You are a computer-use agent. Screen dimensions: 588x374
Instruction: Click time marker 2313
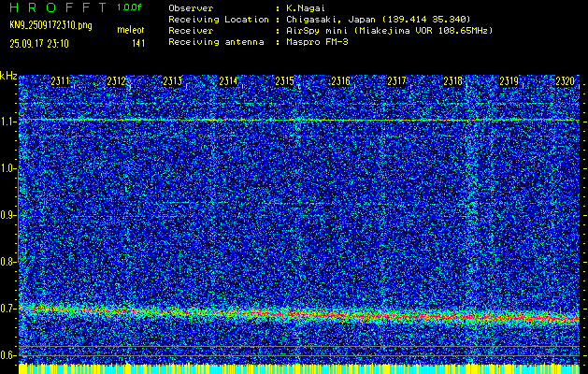173,81
